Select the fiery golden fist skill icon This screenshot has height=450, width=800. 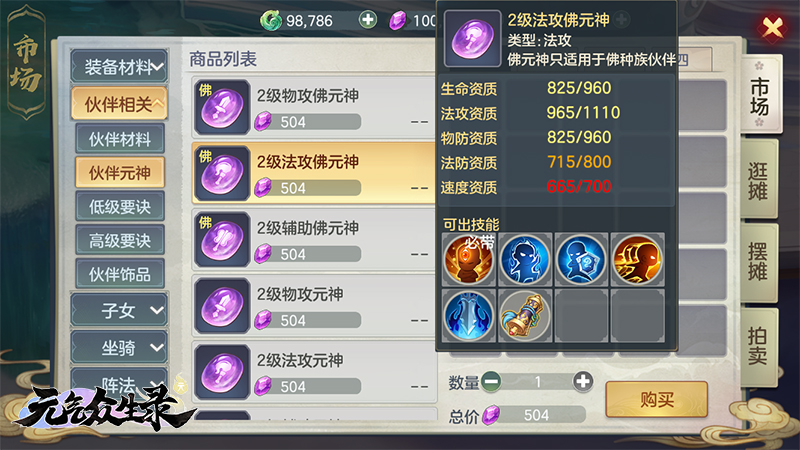pyautogui.click(x=637, y=261)
